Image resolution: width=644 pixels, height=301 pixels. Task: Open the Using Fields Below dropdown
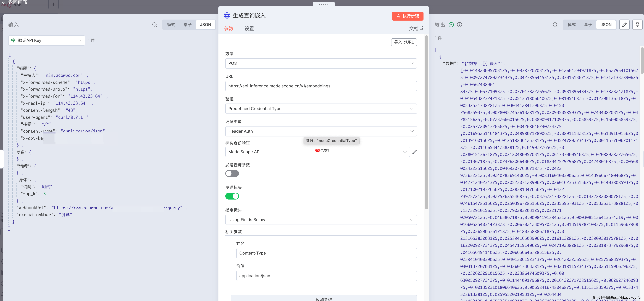coord(321,220)
